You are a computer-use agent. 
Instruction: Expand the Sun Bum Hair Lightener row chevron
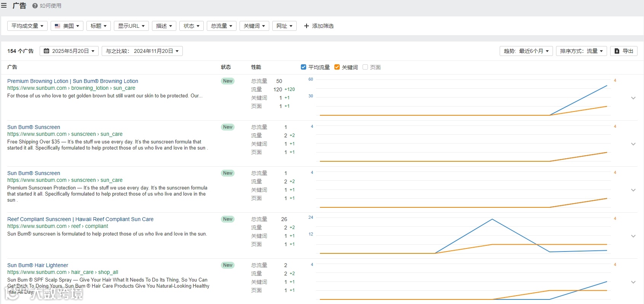click(x=633, y=282)
